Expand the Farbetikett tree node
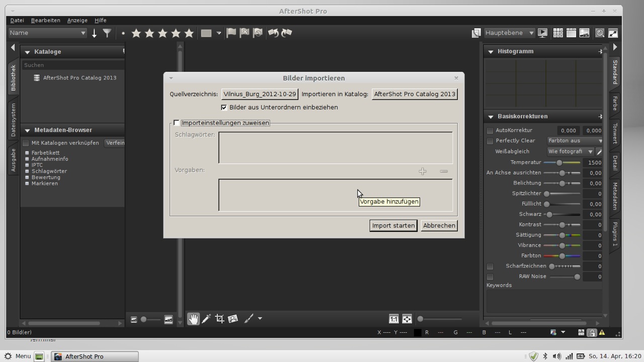The image size is (644, 362). pos(27,153)
